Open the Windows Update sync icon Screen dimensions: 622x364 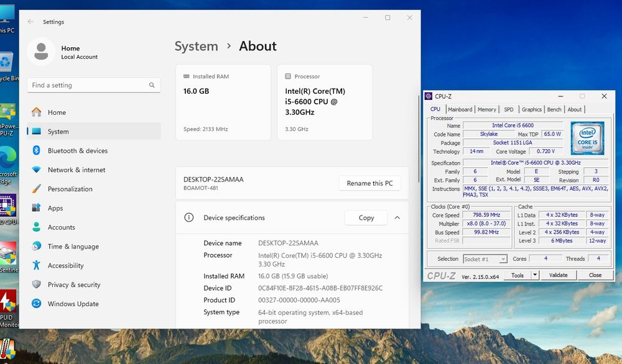(37, 303)
